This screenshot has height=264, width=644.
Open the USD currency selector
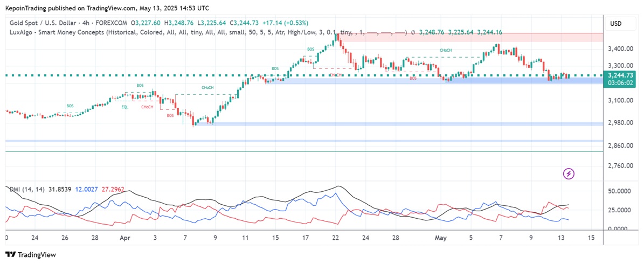point(615,24)
